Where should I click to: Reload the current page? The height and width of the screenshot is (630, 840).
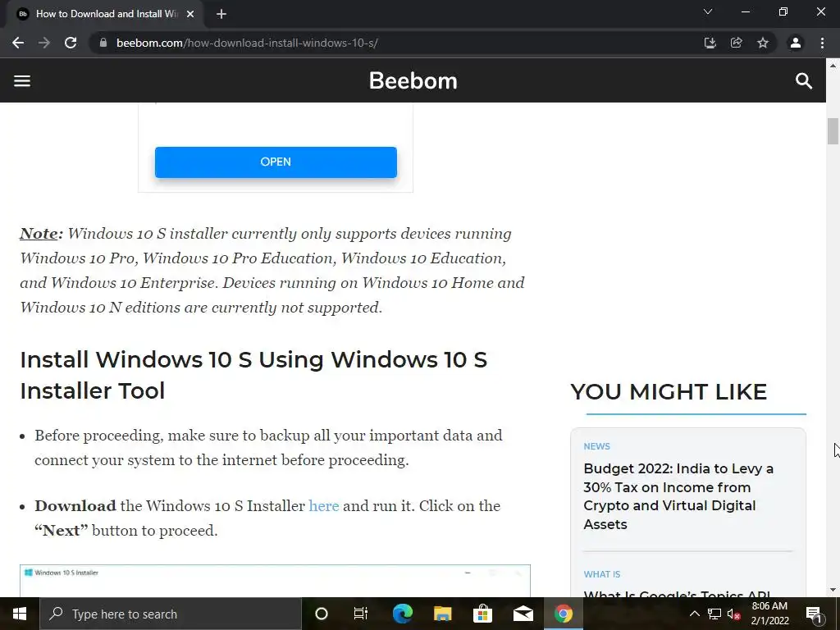pyautogui.click(x=71, y=43)
